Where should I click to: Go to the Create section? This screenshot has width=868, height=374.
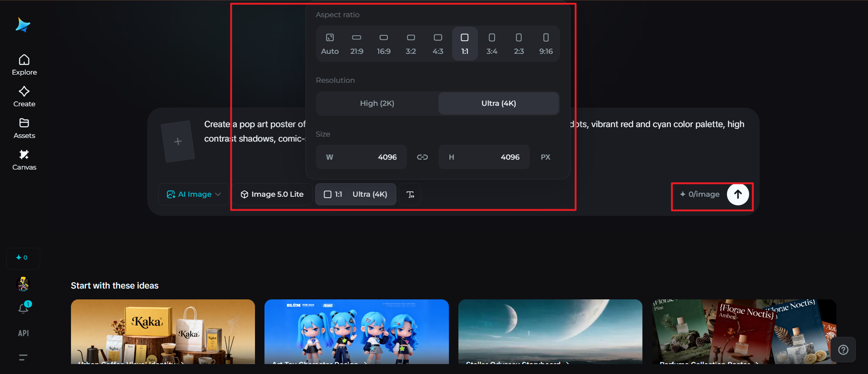24,97
